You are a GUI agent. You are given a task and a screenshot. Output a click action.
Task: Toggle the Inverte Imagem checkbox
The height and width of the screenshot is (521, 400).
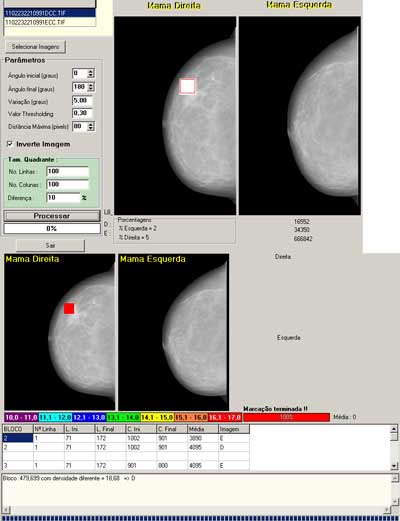coord(10,144)
